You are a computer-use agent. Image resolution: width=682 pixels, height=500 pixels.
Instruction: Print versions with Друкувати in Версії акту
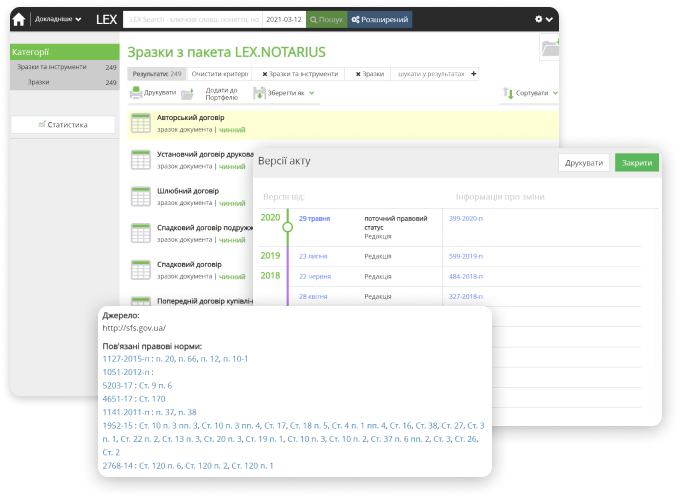tap(584, 163)
